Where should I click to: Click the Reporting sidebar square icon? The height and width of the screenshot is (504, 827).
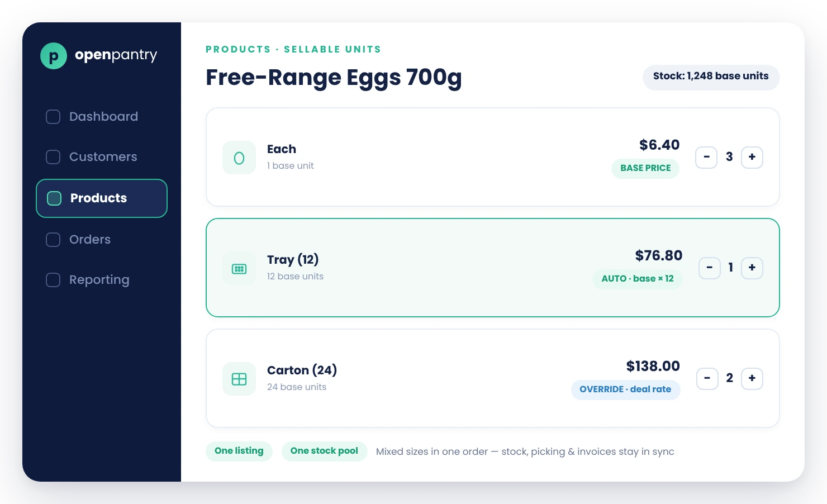[53, 280]
